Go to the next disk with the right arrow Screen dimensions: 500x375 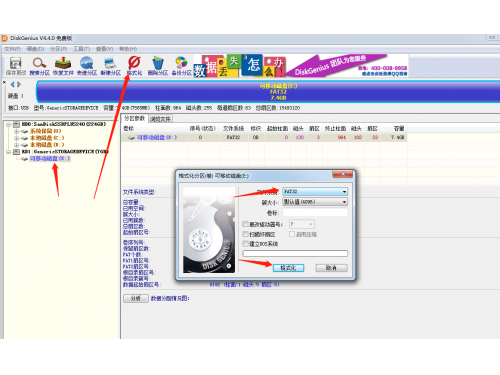(19, 84)
